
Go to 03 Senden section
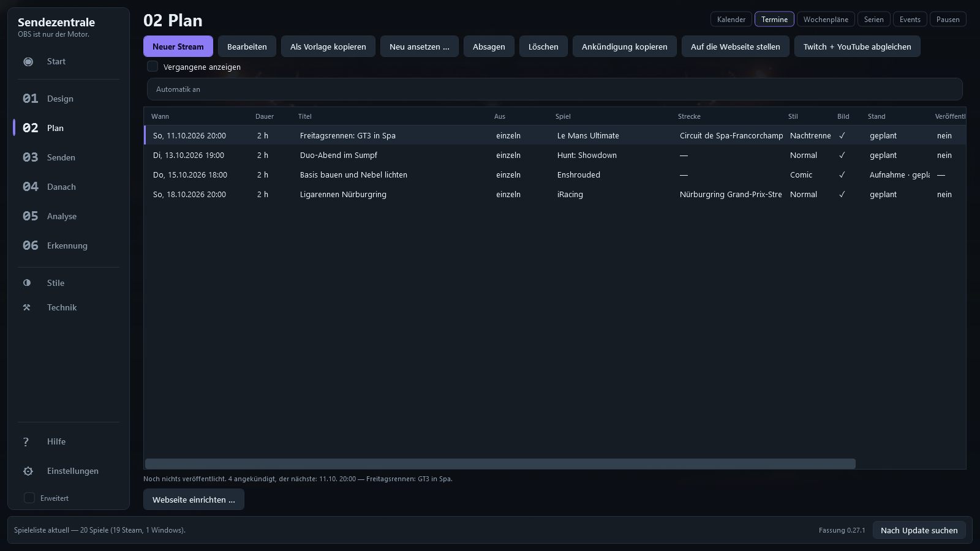coord(69,157)
